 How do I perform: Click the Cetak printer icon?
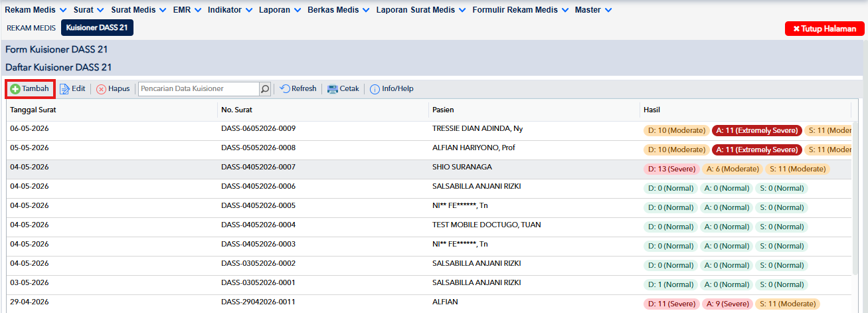tap(333, 89)
